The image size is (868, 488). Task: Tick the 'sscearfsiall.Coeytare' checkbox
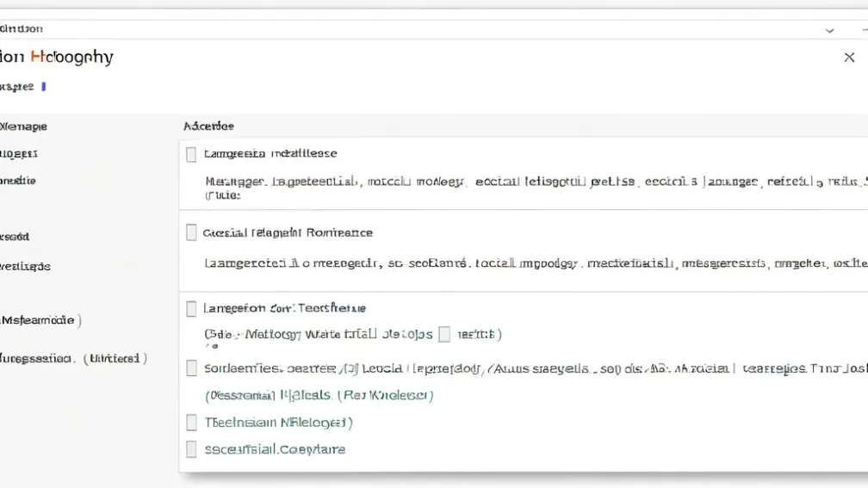[x=191, y=448]
